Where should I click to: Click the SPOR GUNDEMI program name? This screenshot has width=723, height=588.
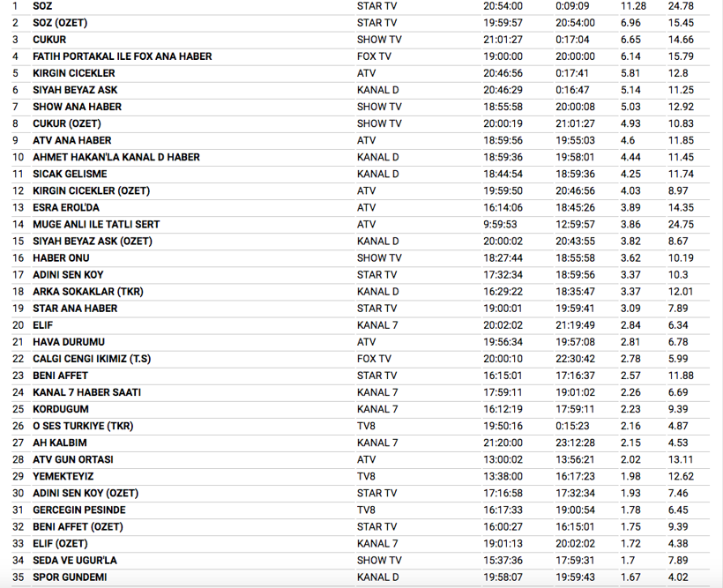click(70, 577)
